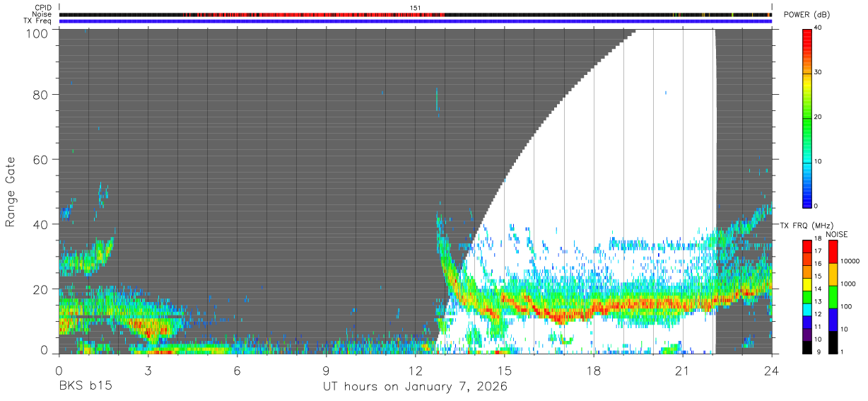The width and height of the screenshot is (868, 401).
Task: Click the Noise row label at top left
Action: [43, 14]
